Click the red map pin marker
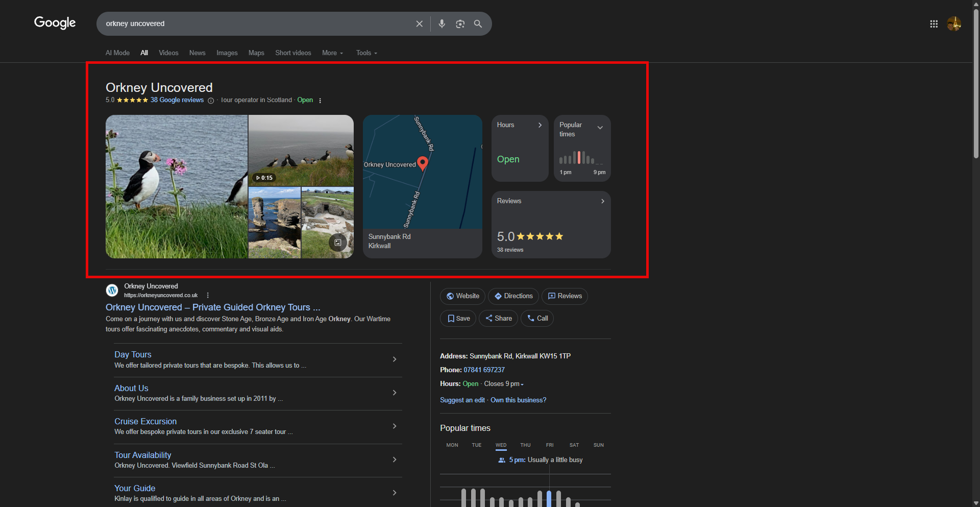 [x=423, y=163]
